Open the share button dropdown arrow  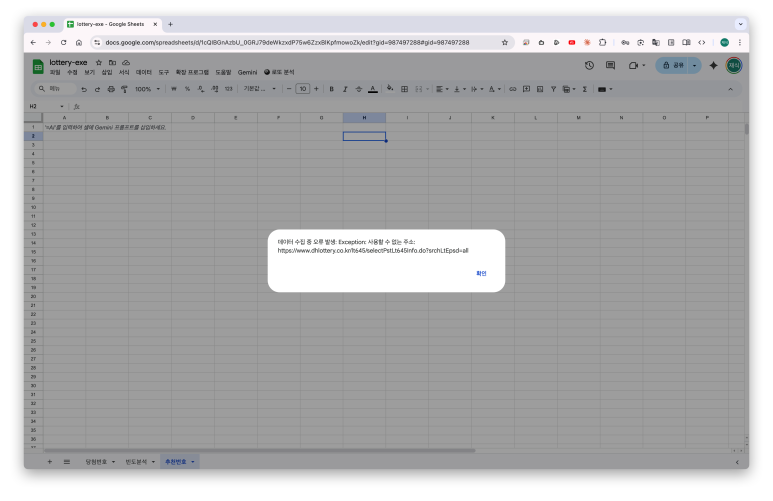point(694,65)
